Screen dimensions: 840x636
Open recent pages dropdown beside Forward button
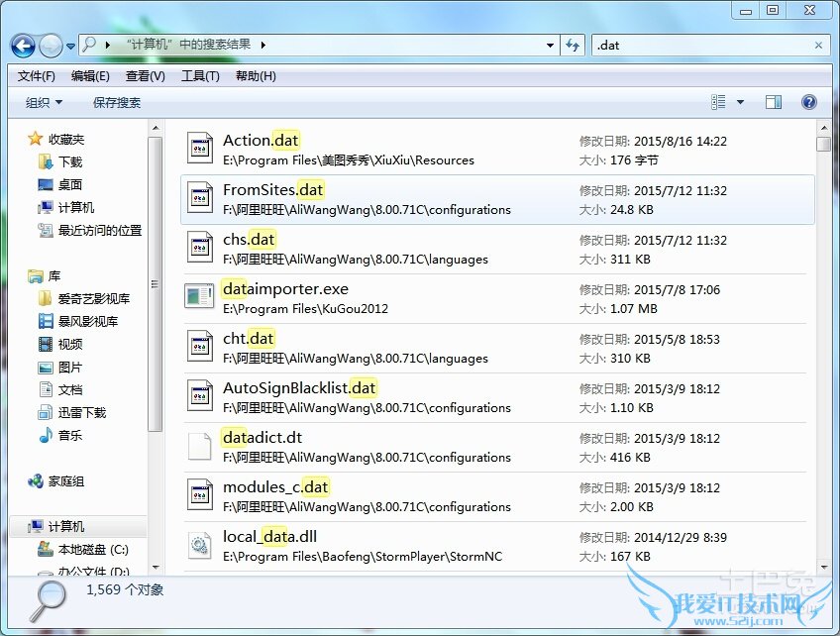tap(70, 47)
